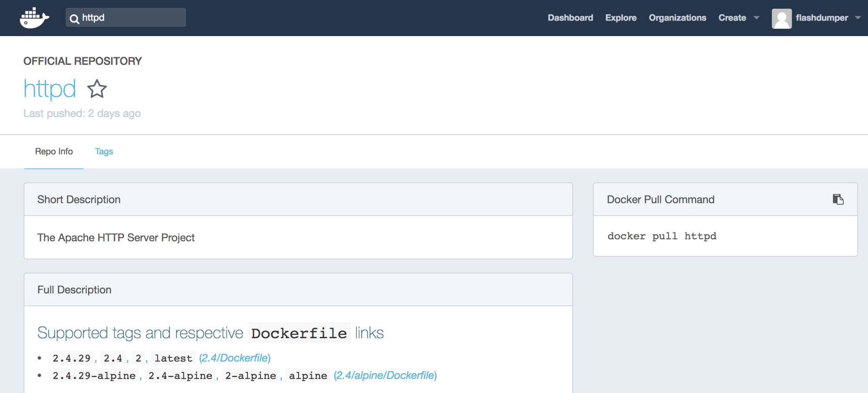Go to Dashboard in the navbar
The height and width of the screenshot is (393, 868).
(570, 18)
